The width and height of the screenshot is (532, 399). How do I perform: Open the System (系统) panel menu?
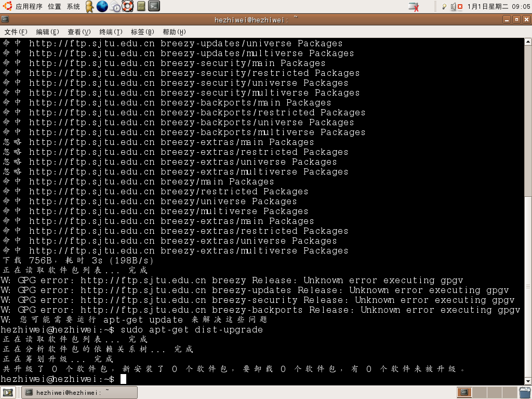(x=73, y=6)
